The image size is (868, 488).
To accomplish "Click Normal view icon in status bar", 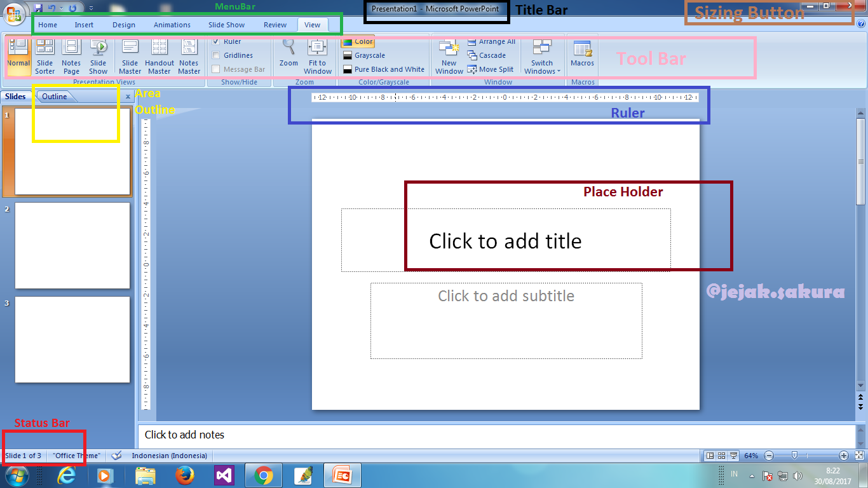I will (710, 456).
